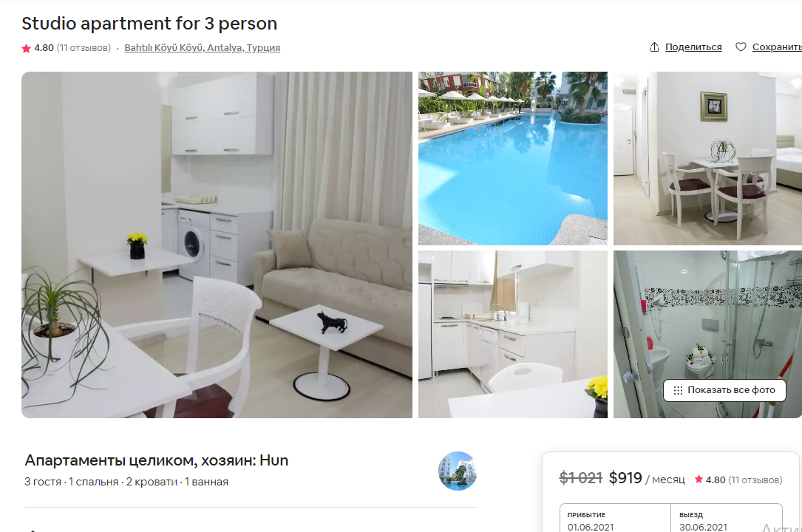Open host Hun's profile avatar
Viewport: 802px width, 532px height.
tap(458, 471)
